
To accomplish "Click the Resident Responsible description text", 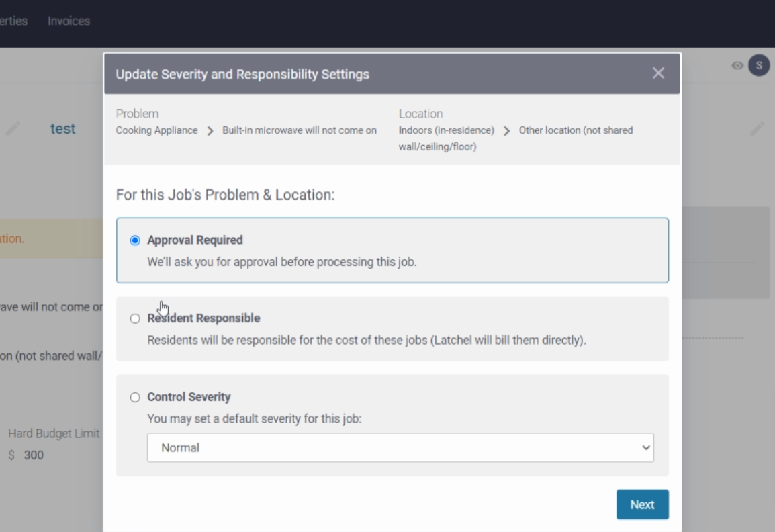I will click(367, 340).
